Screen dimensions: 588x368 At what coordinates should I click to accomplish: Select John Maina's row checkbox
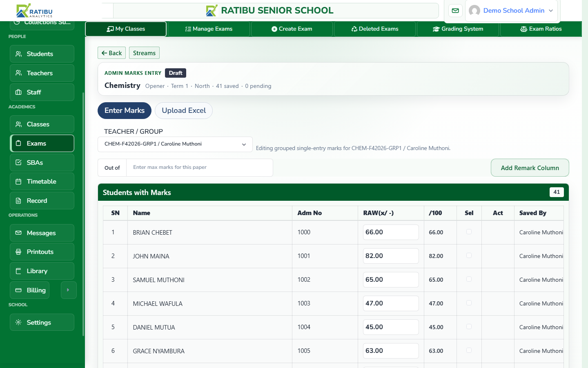[x=469, y=256]
